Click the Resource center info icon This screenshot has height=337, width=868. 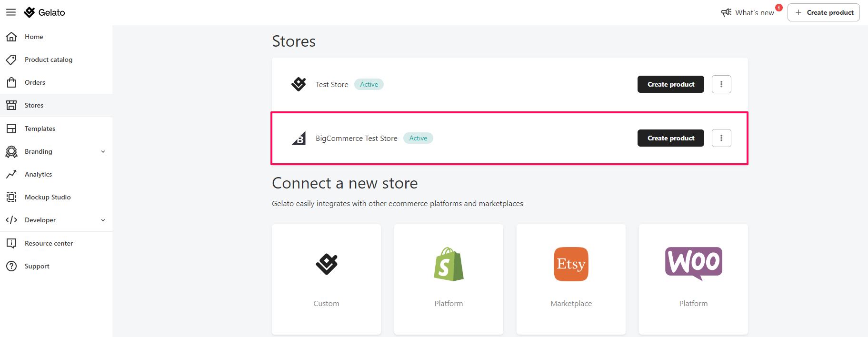(x=11, y=243)
